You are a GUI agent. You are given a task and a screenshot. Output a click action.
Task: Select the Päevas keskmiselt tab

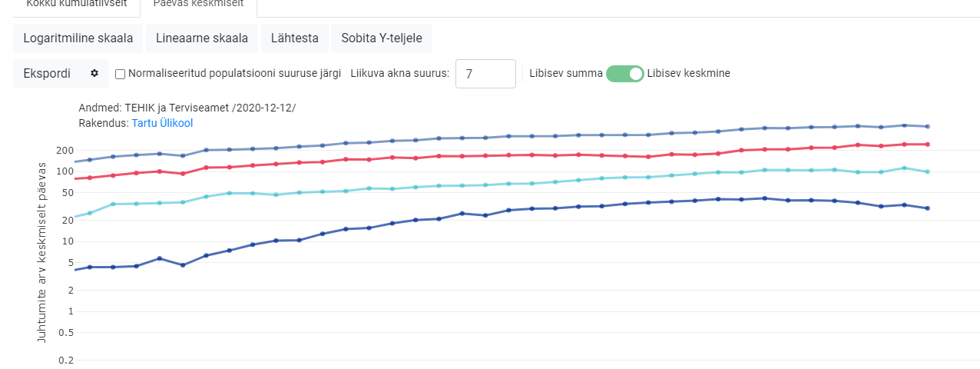(x=199, y=5)
